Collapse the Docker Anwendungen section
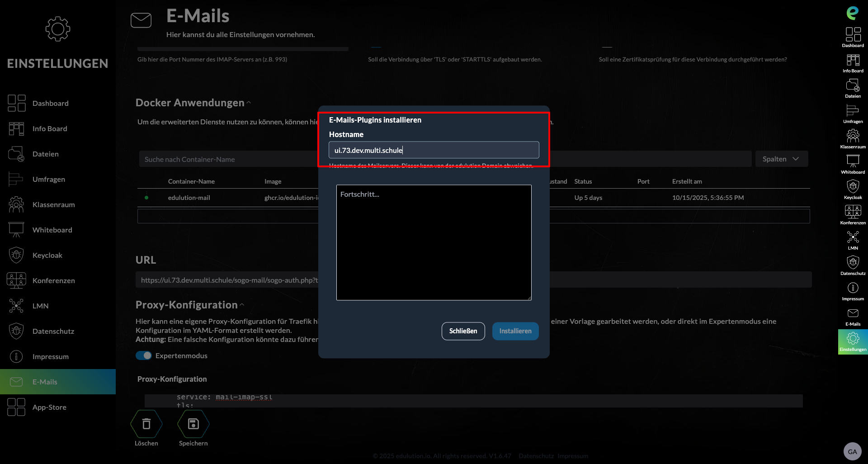This screenshot has height=464, width=868. (249, 102)
